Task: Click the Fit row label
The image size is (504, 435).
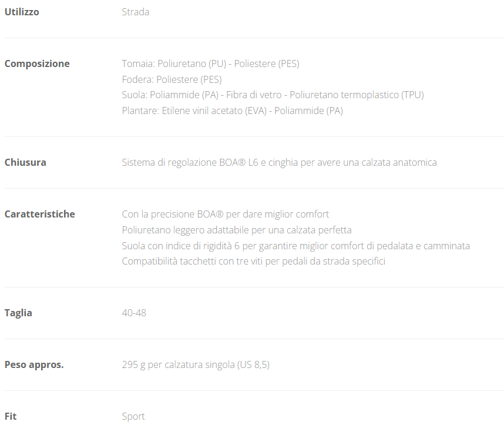Action: click(x=11, y=416)
